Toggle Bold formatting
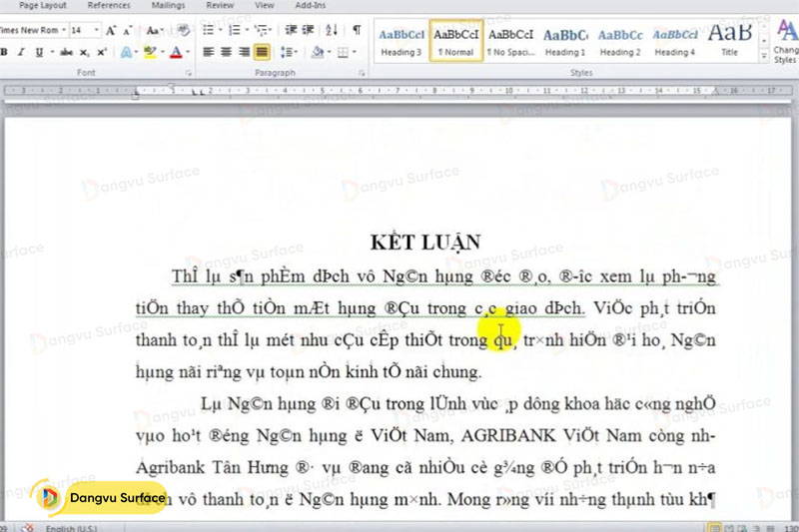 pos(4,52)
